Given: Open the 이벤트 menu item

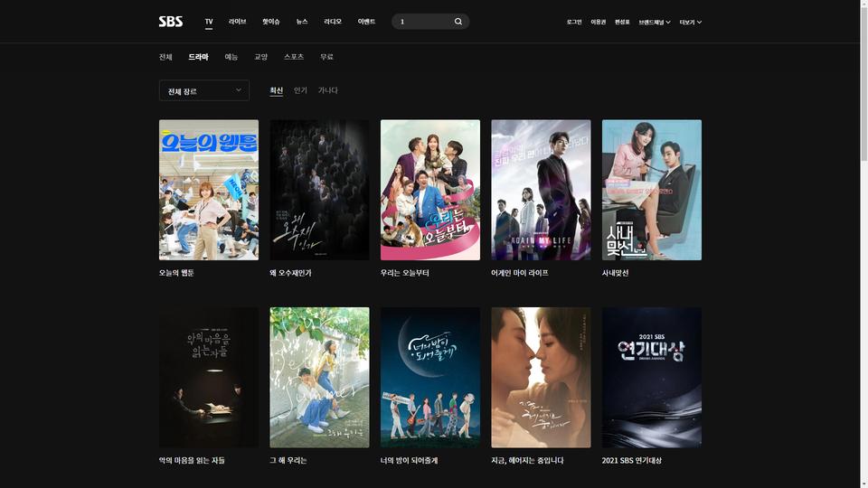Looking at the screenshot, I should [366, 22].
